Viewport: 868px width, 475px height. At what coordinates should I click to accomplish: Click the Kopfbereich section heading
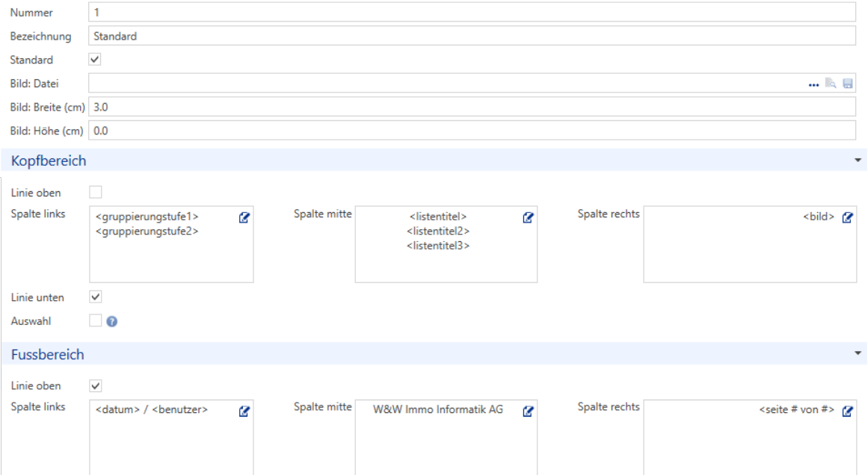(49, 161)
